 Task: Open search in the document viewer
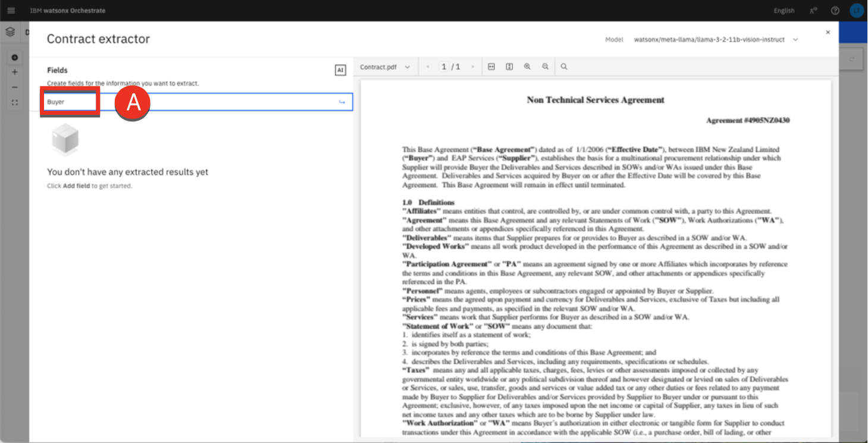pyautogui.click(x=564, y=67)
